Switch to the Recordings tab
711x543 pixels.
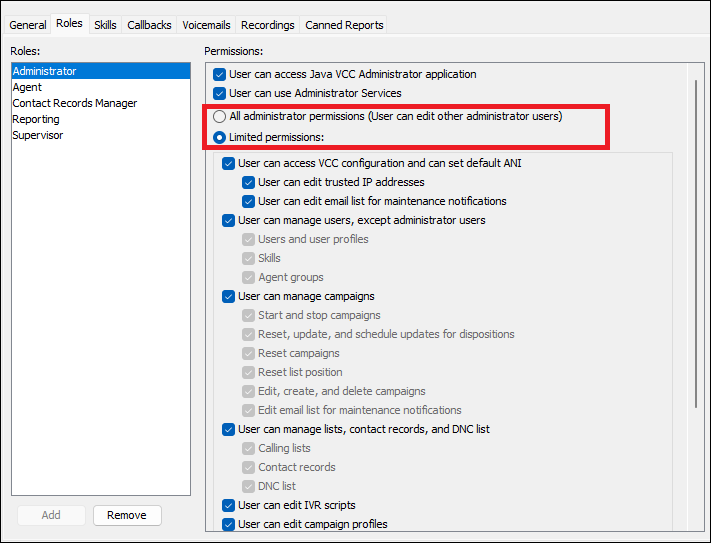click(268, 25)
